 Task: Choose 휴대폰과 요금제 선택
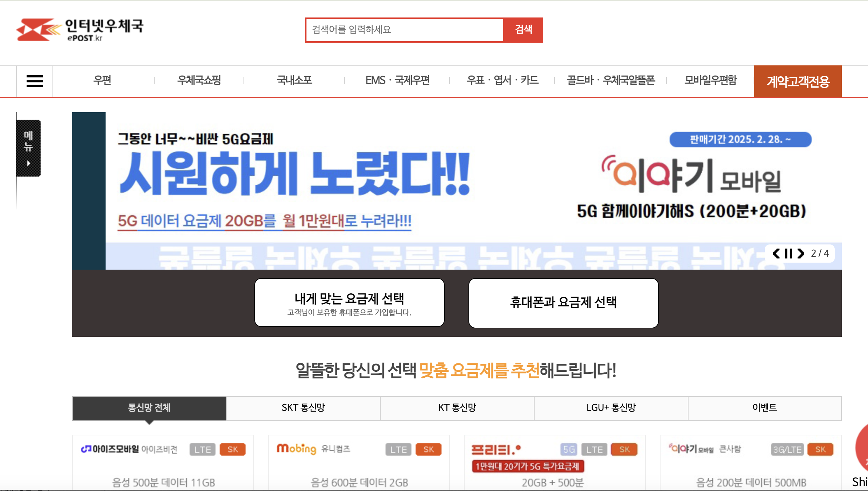(x=563, y=303)
